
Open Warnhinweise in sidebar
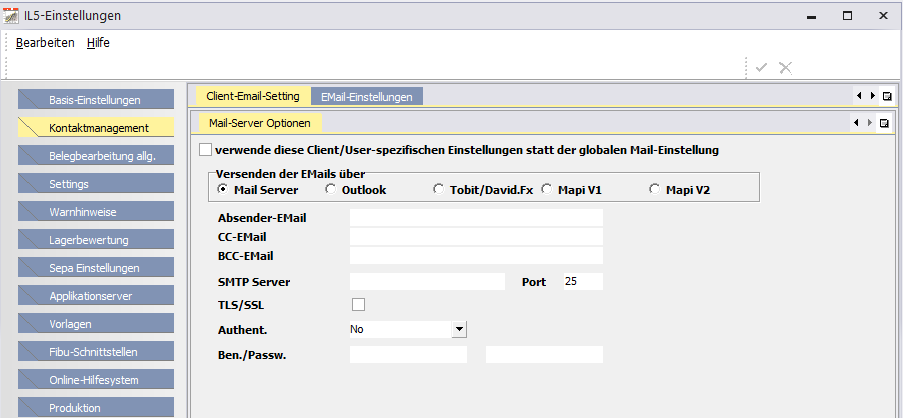click(x=96, y=212)
